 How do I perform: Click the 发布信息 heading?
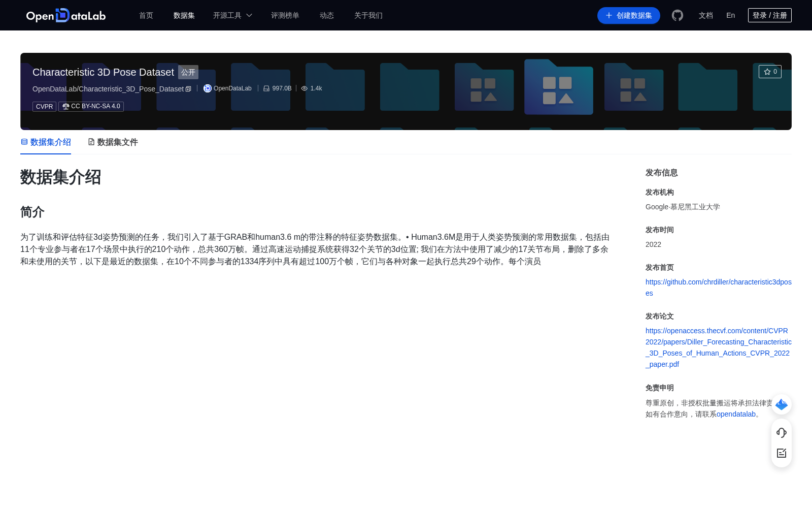pos(662,173)
